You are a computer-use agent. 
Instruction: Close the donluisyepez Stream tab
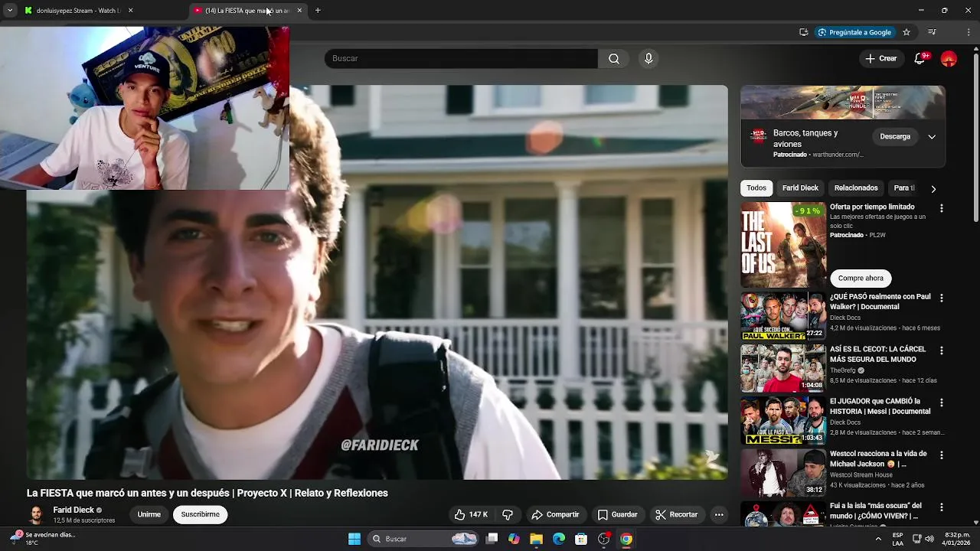coord(130,11)
